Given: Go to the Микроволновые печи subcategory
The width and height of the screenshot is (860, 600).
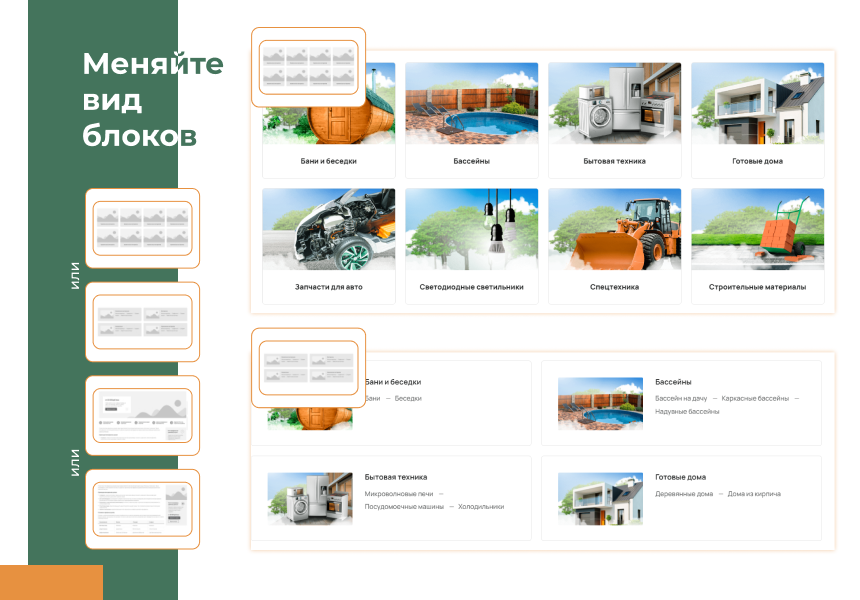Looking at the screenshot, I should tap(397, 494).
